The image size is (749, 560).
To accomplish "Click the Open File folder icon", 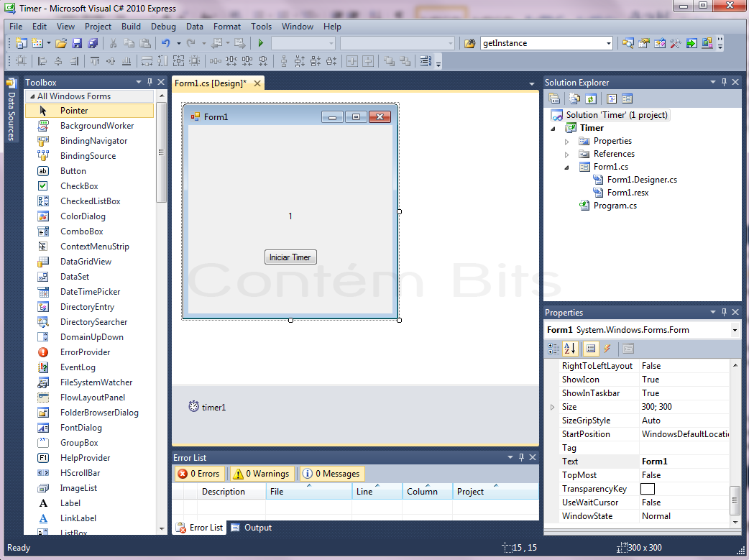I will [x=60, y=43].
